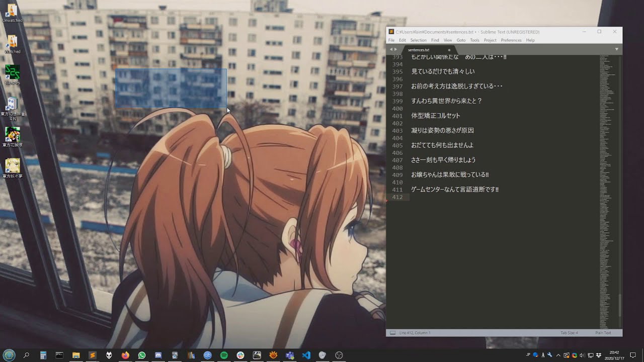Image resolution: width=644 pixels, height=362 pixels.
Task: Click line 403 凝りは姿勢の悪さが原因
Action: [x=443, y=130]
